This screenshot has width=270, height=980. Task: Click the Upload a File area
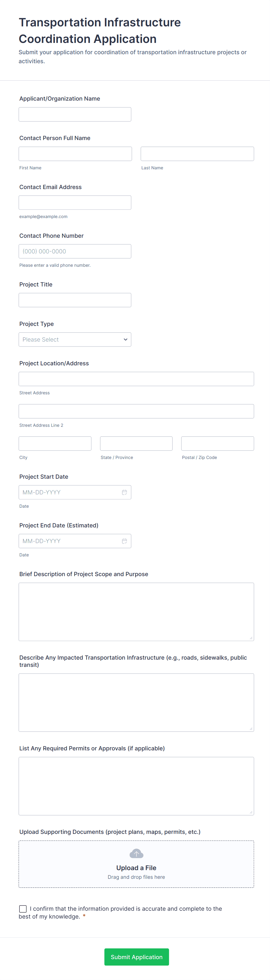click(x=136, y=864)
